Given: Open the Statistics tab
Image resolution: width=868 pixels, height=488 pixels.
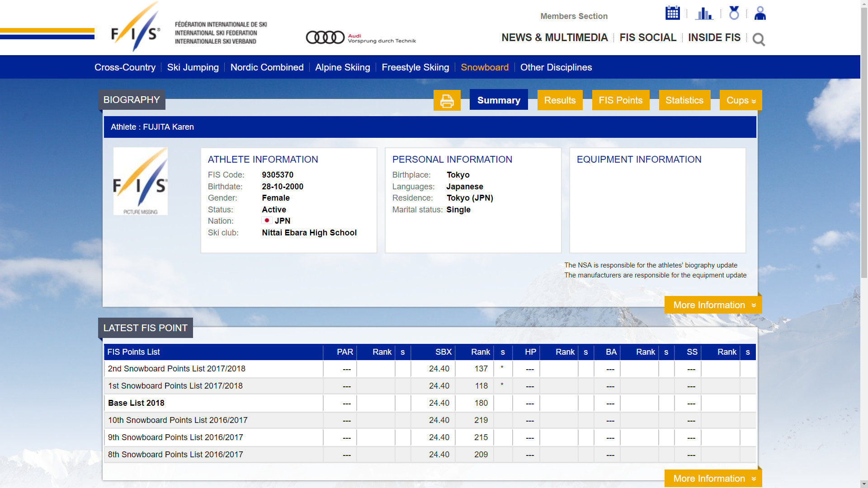Looking at the screenshot, I should tap(684, 100).
